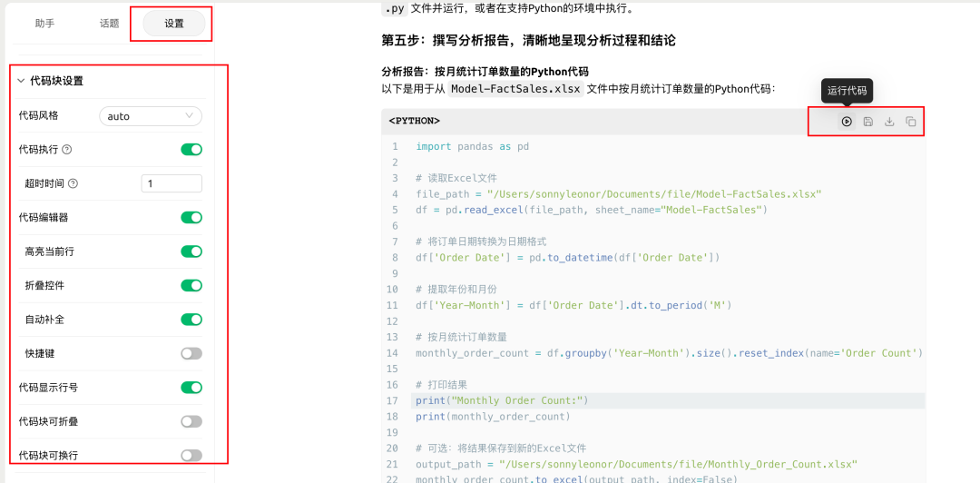This screenshot has width=980, height=483.
Task: Switch to the 助手 tab
Action: click(x=44, y=23)
